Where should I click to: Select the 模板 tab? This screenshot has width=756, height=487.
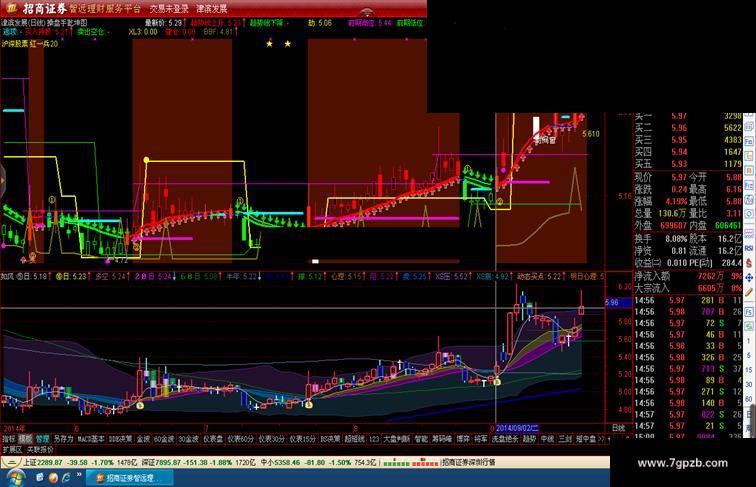tap(26, 439)
